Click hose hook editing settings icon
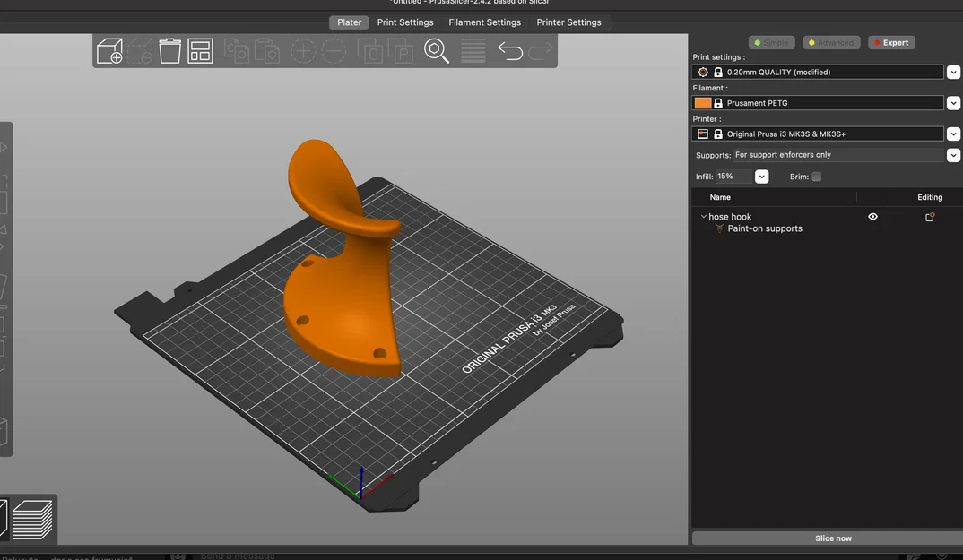This screenshot has width=963, height=560. tap(930, 217)
